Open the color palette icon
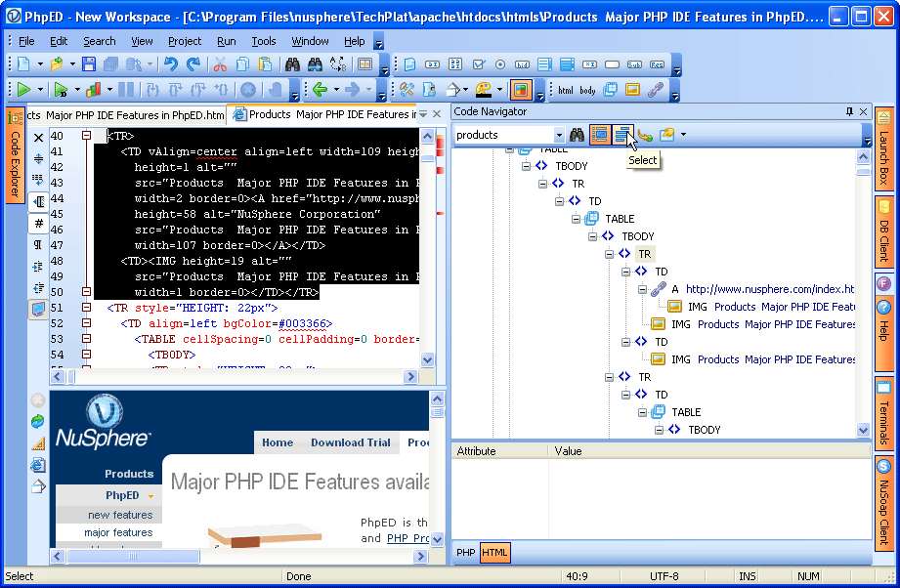 (484, 90)
